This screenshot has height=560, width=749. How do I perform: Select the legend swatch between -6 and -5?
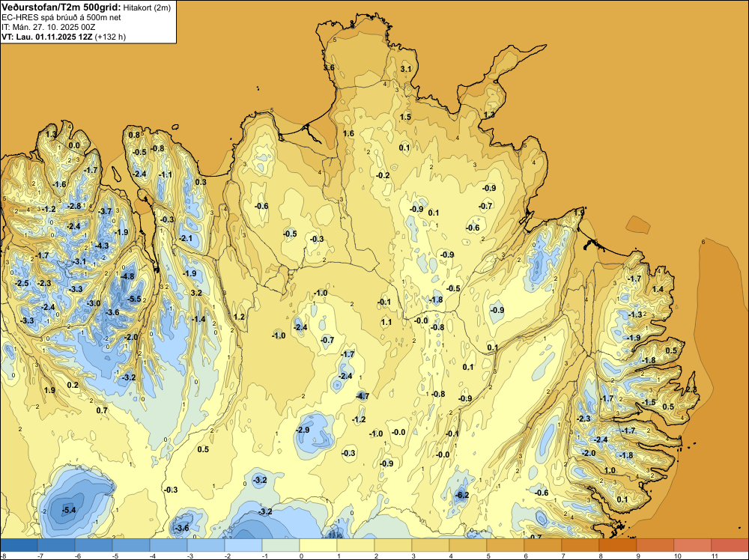click(94, 545)
